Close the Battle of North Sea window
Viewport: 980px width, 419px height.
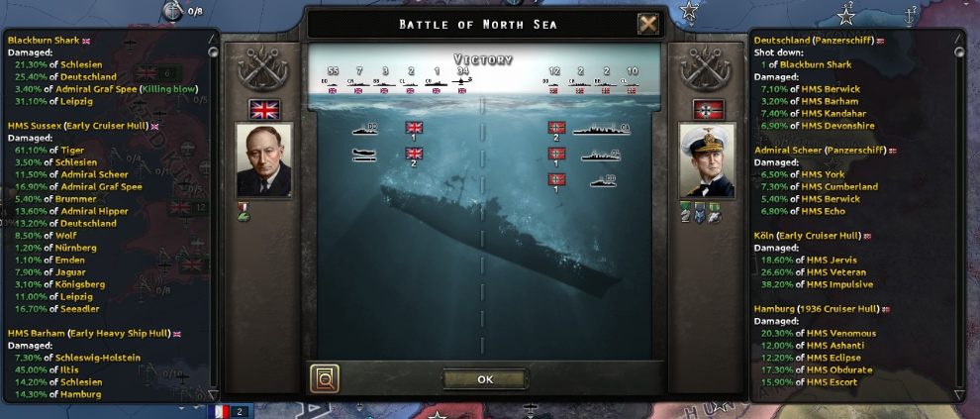648,25
